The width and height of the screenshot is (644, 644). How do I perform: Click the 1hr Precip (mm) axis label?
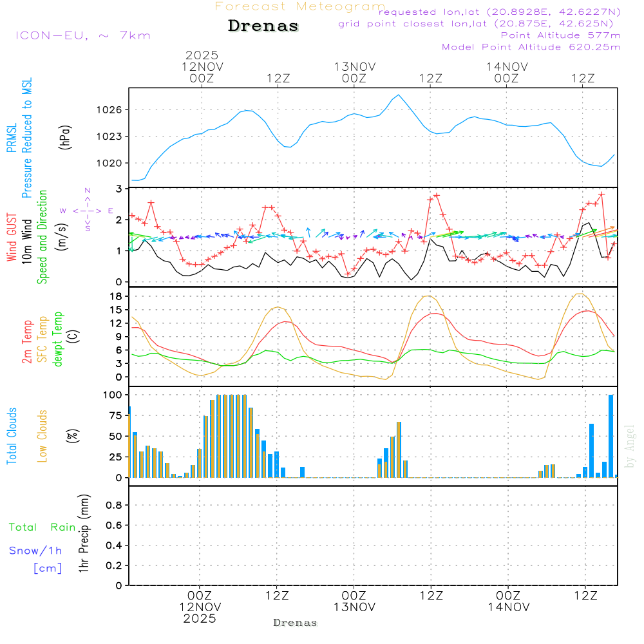click(84, 535)
